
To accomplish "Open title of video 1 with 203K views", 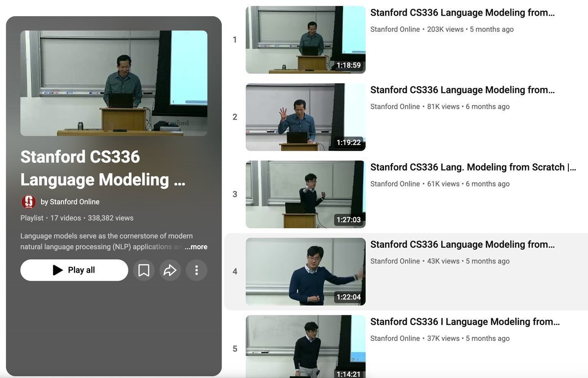I will (x=463, y=13).
